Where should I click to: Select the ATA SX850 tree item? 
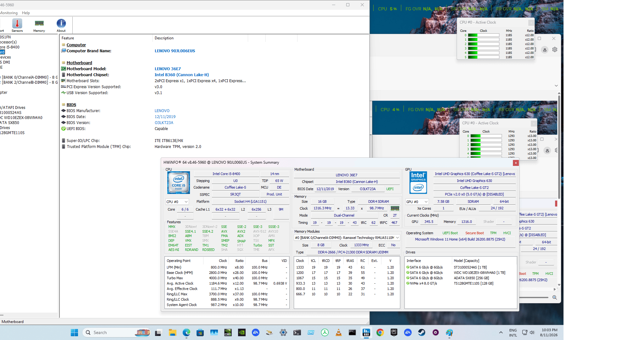(x=10, y=122)
